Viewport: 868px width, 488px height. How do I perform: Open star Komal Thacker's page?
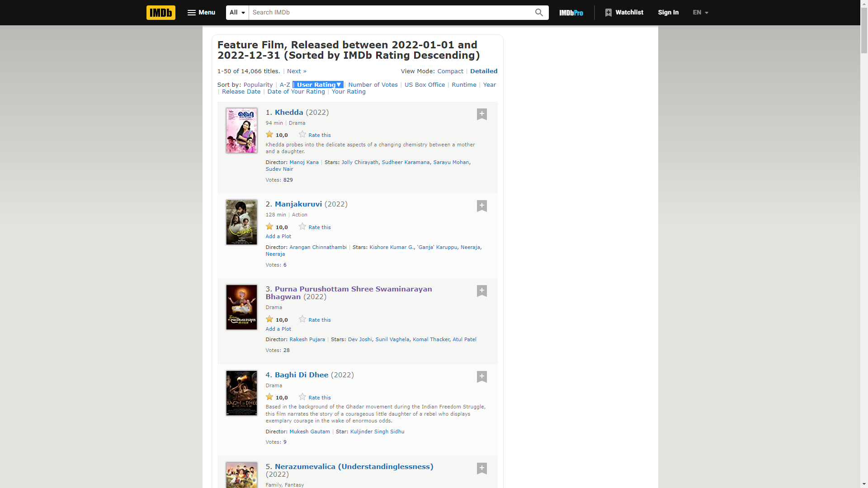pos(431,339)
